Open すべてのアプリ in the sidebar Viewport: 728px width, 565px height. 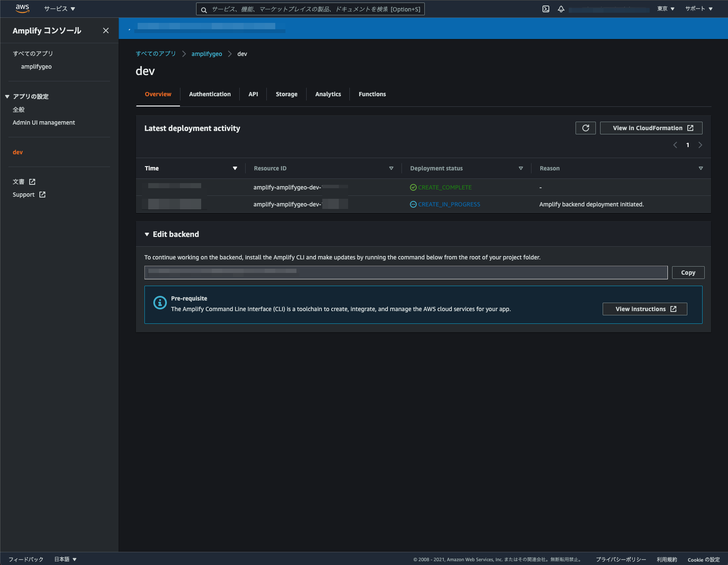click(x=33, y=53)
